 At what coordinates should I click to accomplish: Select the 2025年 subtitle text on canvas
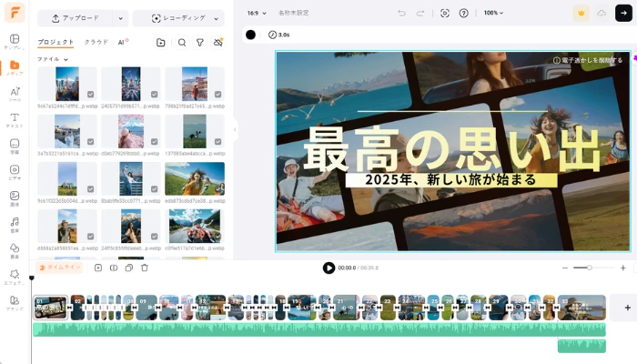tap(451, 180)
